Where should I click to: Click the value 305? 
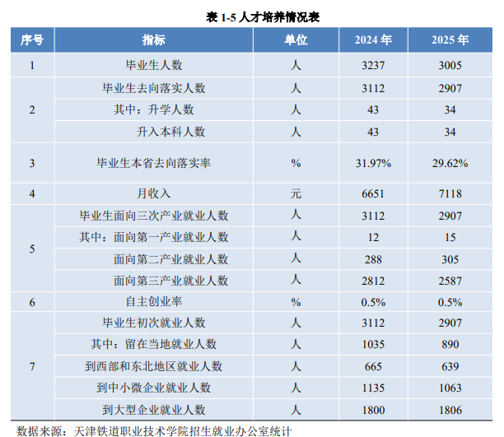coord(450,259)
